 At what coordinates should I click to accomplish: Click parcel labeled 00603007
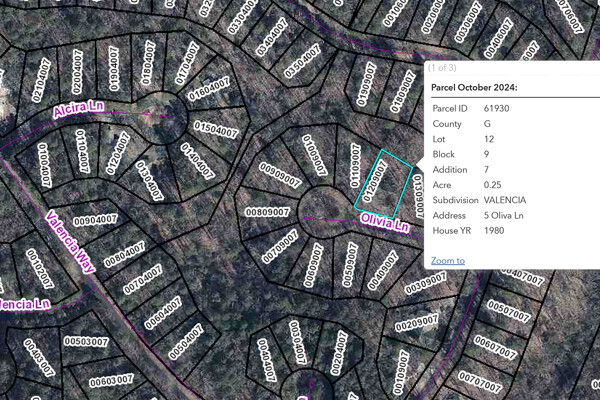click(111, 381)
